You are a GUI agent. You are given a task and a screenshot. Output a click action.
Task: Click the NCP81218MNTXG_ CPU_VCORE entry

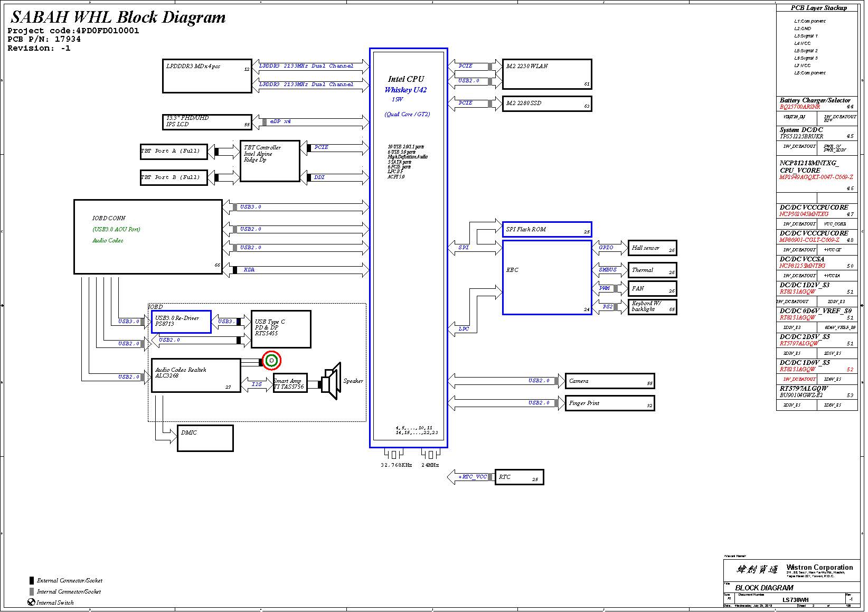[x=809, y=167]
